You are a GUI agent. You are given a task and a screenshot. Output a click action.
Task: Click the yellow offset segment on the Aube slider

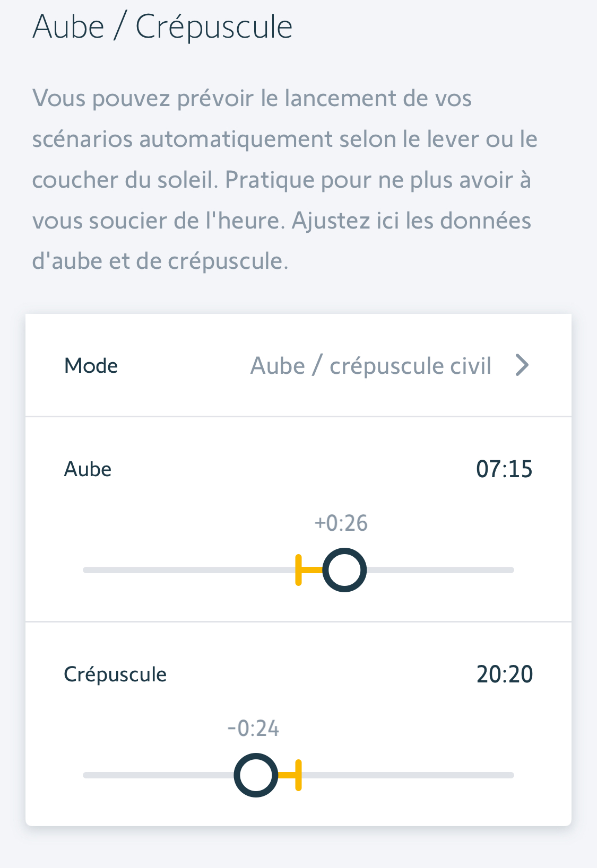(312, 570)
